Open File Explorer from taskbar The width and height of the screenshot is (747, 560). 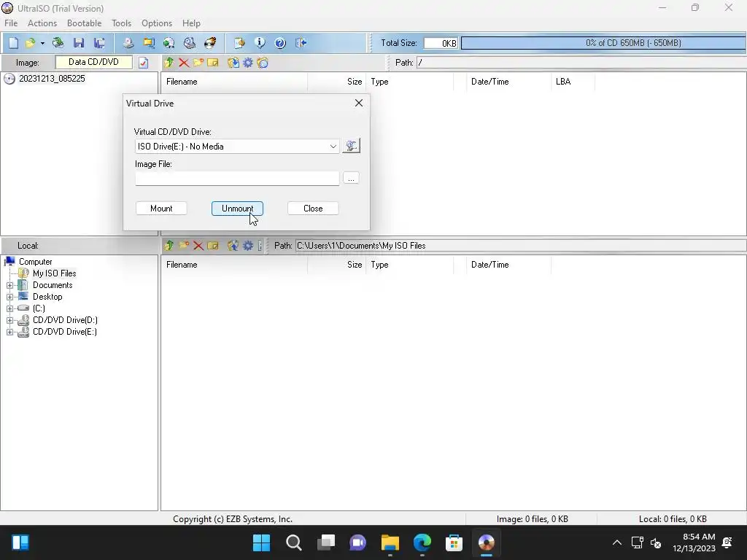click(x=390, y=542)
